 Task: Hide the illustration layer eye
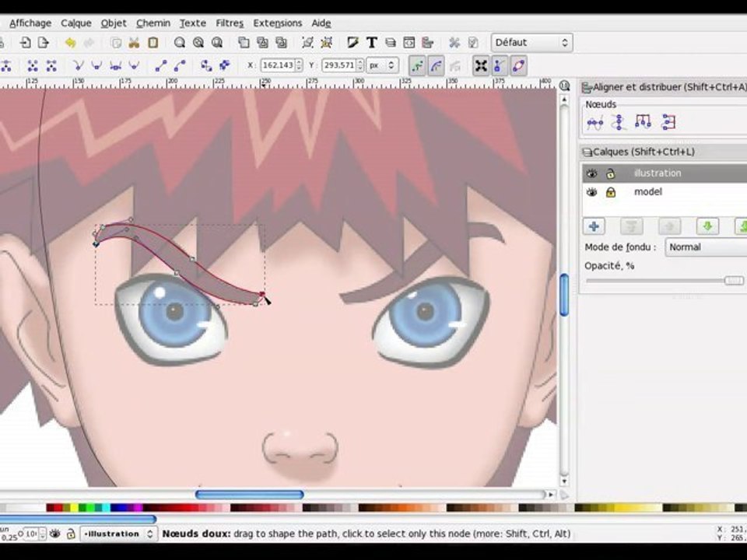pyautogui.click(x=591, y=173)
